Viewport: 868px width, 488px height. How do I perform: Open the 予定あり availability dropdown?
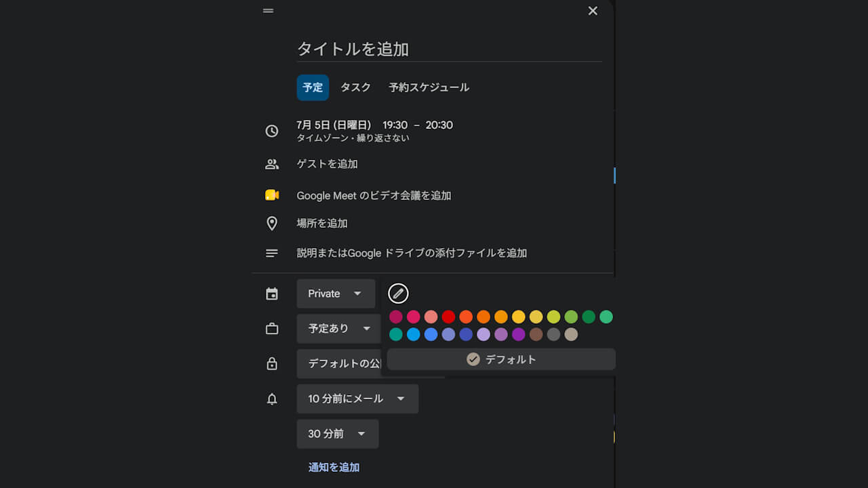point(339,329)
